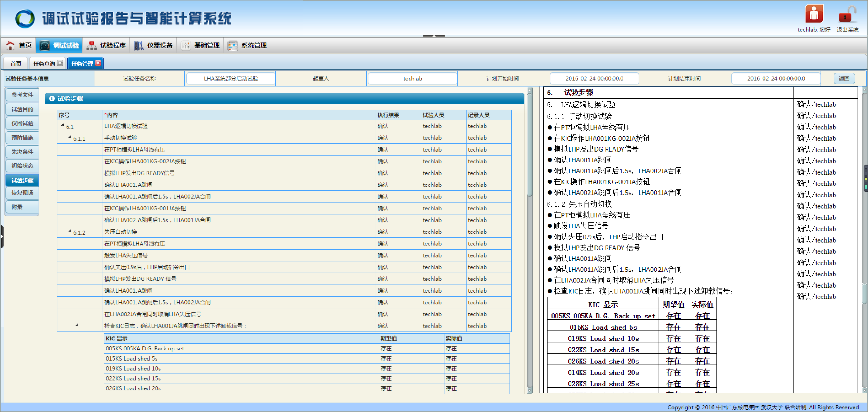
Task: Click the window icon for 系统管理
Action: tap(233, 45)
